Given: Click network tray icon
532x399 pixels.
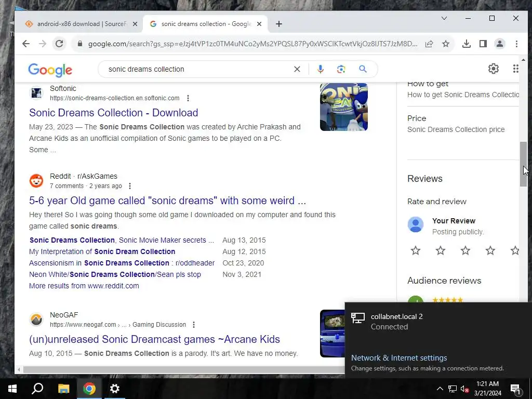Looking at the screenshot, I should 453,389.
